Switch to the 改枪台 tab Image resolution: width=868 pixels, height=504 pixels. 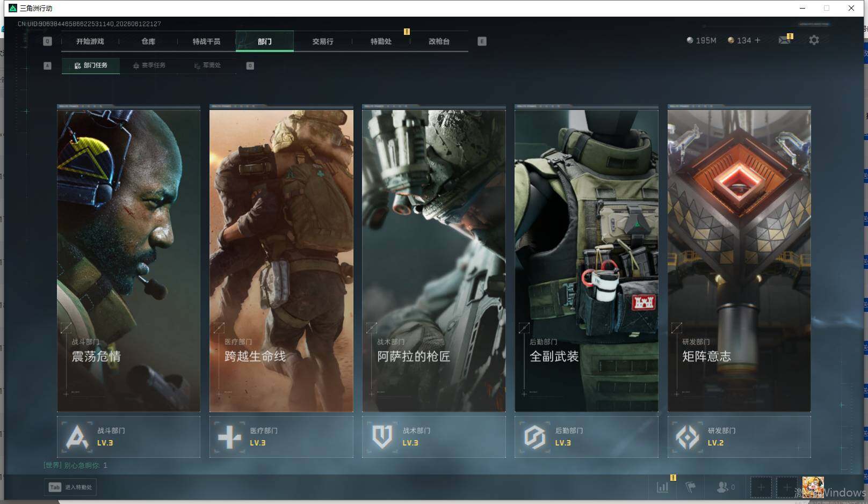point(439,41)
